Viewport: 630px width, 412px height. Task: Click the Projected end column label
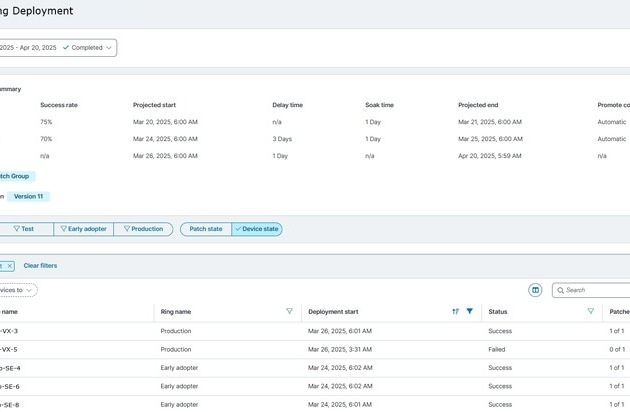[478, 105]
